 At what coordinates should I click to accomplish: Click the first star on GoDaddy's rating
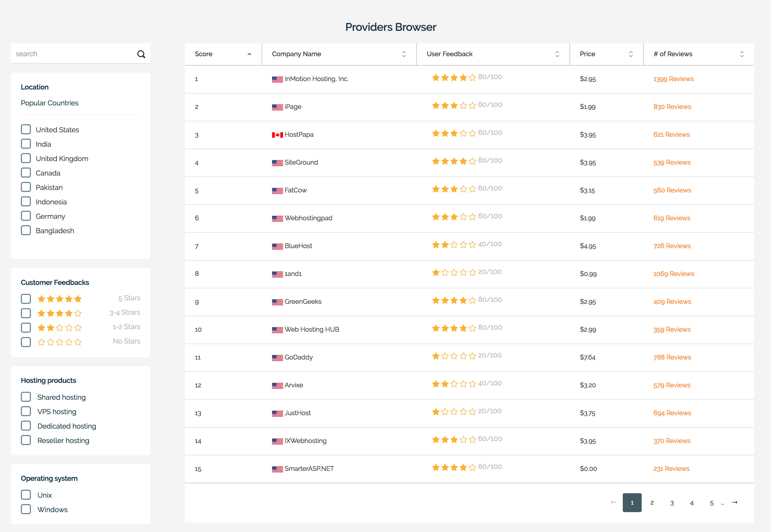435,356
